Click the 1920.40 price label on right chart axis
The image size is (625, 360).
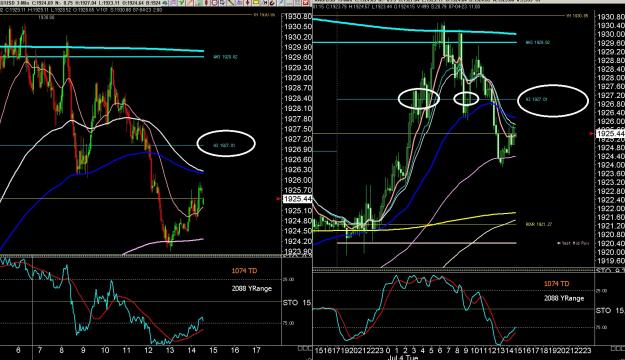coord(610,243)
